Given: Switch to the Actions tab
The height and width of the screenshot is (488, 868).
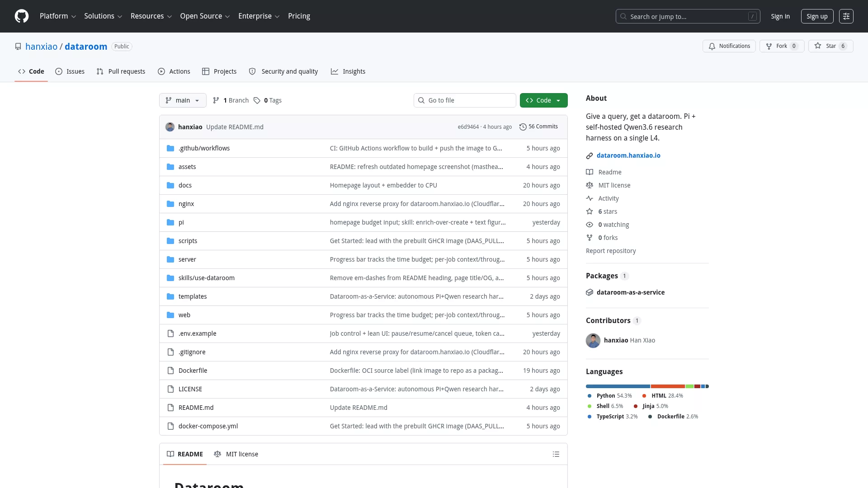Looking at the screenshot, I should point(174,71).
